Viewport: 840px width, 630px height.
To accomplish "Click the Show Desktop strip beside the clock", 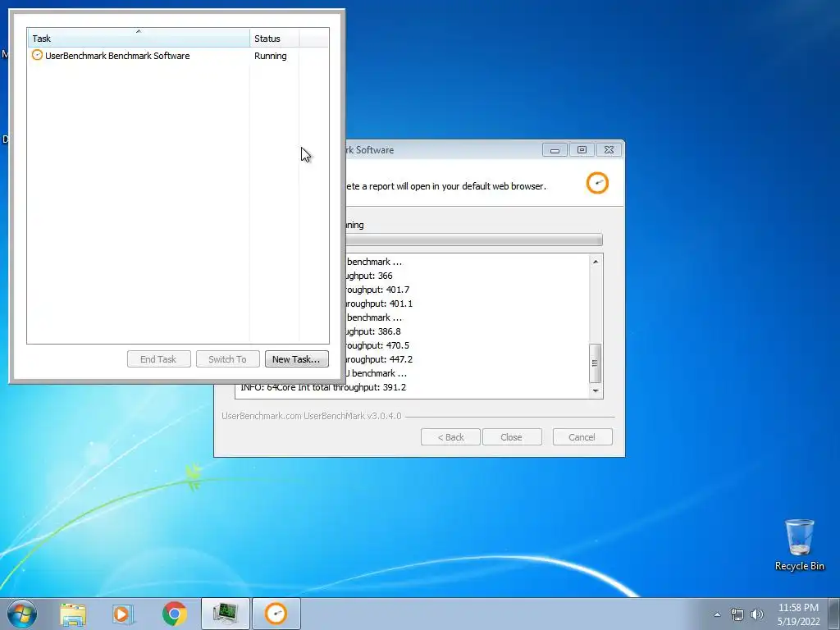I will coord(834,614).
